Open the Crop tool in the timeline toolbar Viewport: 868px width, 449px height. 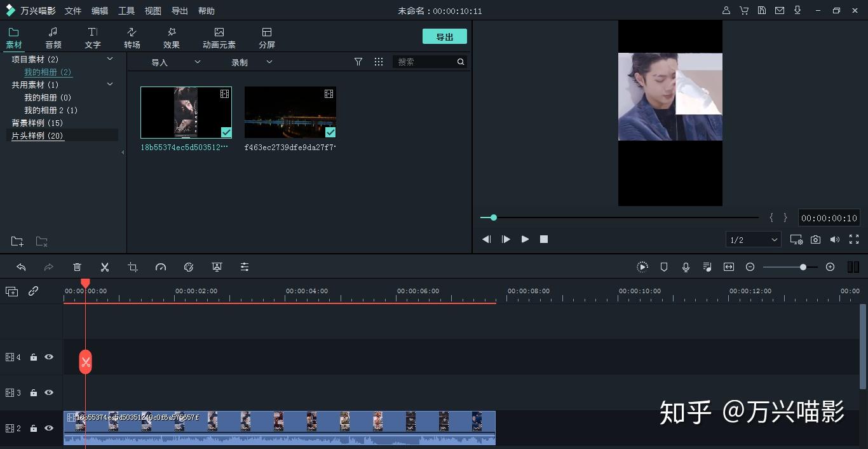point(133,267)
